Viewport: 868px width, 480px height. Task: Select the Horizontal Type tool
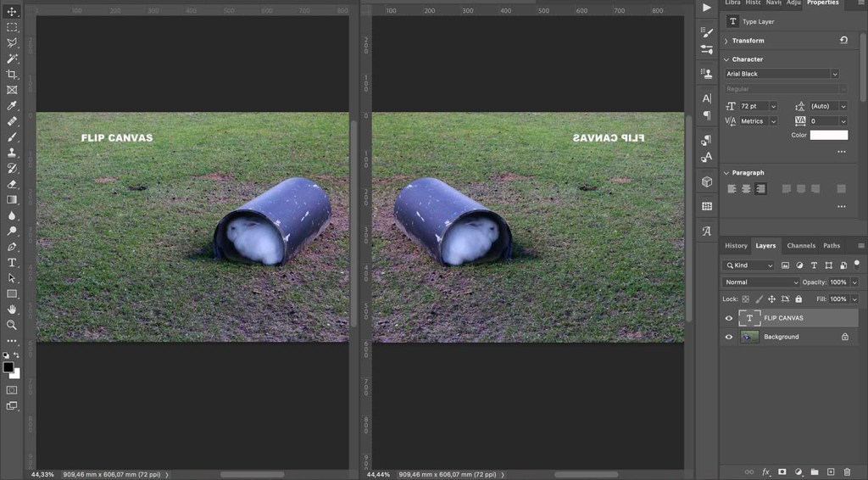tap(12, 263)
